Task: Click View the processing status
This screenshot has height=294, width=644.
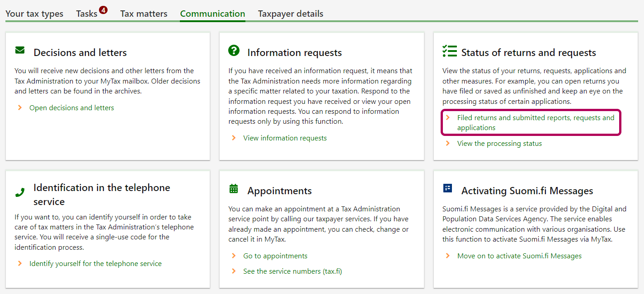Action: [x=499, y=144]
